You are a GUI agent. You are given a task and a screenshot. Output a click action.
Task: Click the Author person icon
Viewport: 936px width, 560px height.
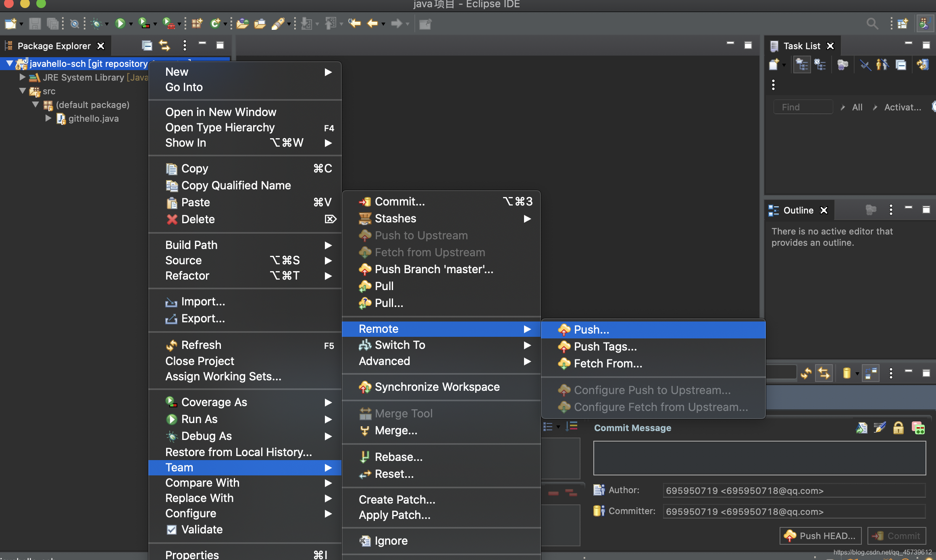(x=599, y=490)
